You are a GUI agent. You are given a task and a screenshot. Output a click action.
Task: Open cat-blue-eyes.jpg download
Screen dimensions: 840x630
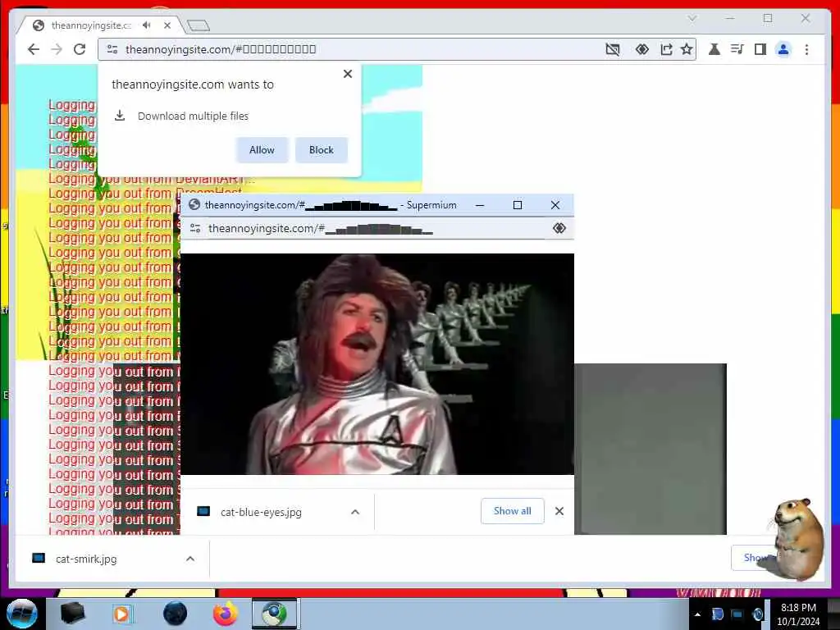261,512
